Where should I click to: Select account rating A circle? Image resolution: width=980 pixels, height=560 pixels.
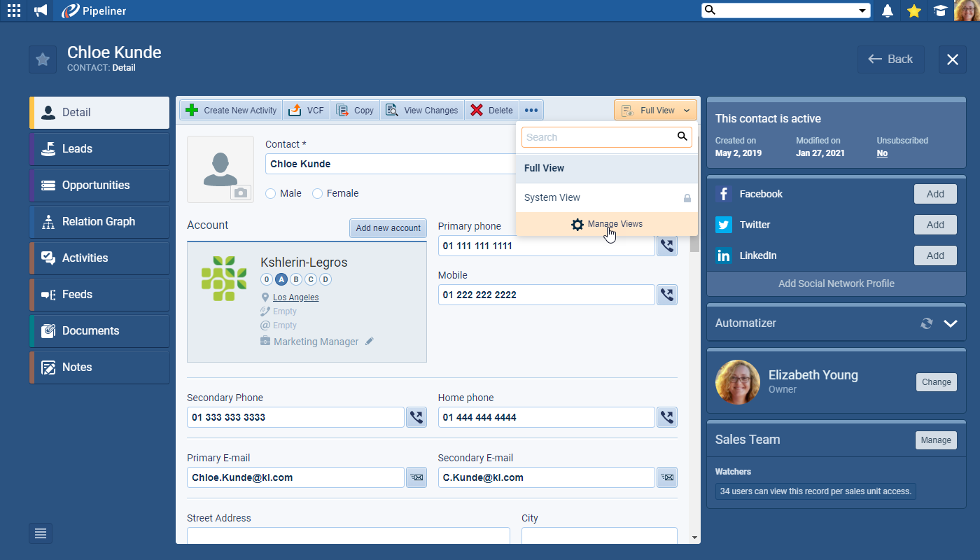[x=281, y=279]
